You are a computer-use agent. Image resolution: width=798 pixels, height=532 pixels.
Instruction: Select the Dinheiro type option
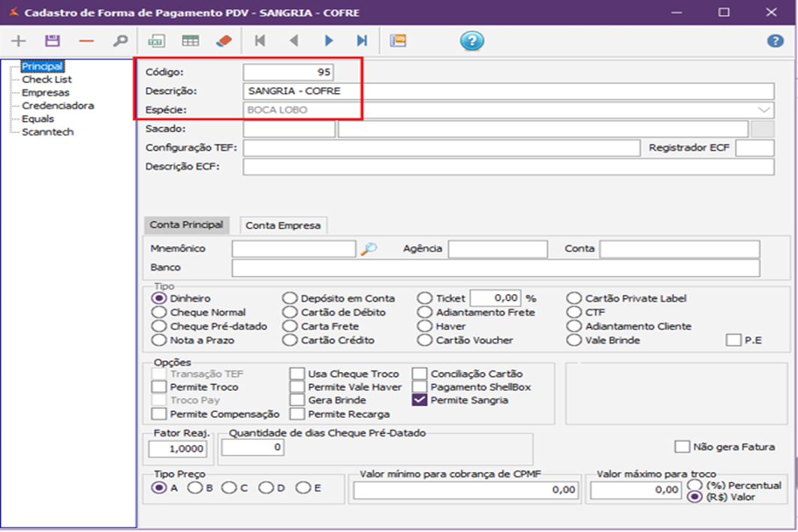coord(159,299)
